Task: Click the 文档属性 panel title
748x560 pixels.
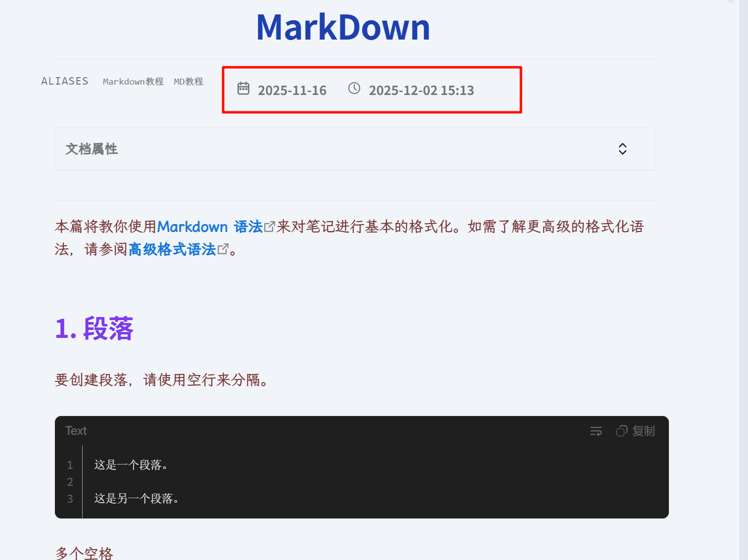Action: click(92, 149)
